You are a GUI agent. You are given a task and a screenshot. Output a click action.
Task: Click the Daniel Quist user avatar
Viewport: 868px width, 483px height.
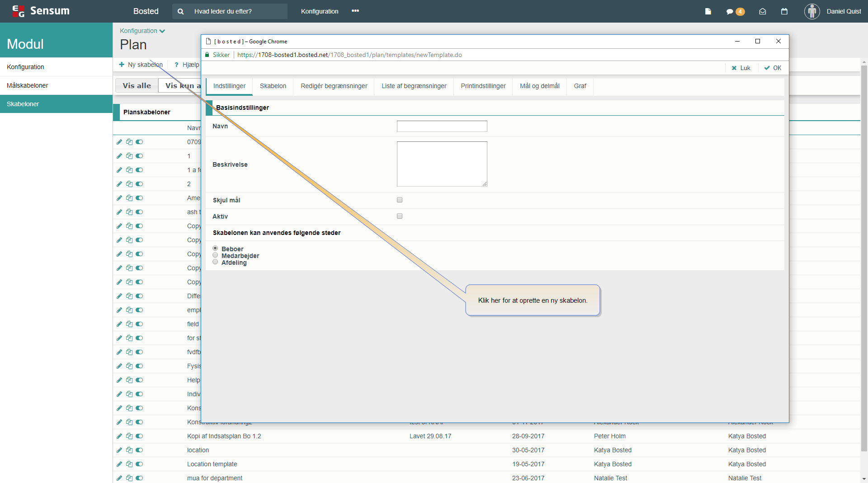(812, 11)
